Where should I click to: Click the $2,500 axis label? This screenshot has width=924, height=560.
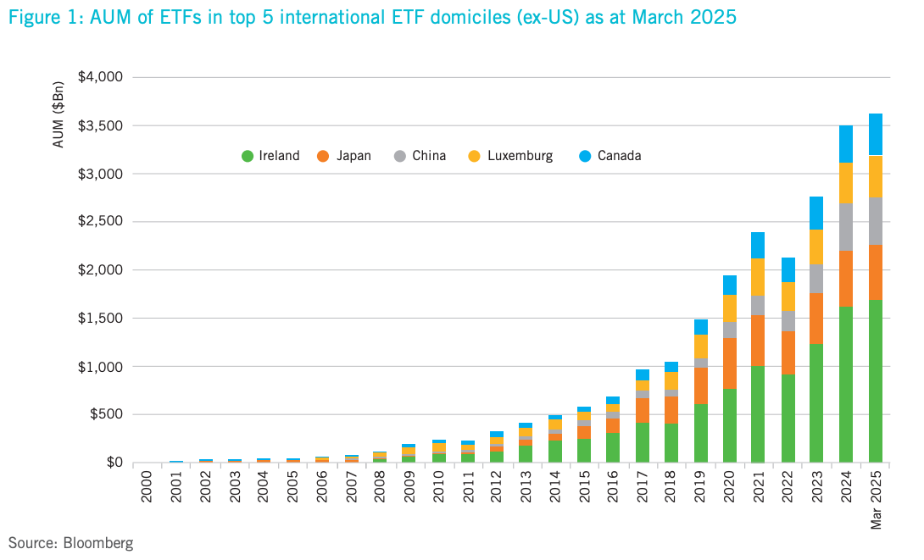(x=100, y=221)
